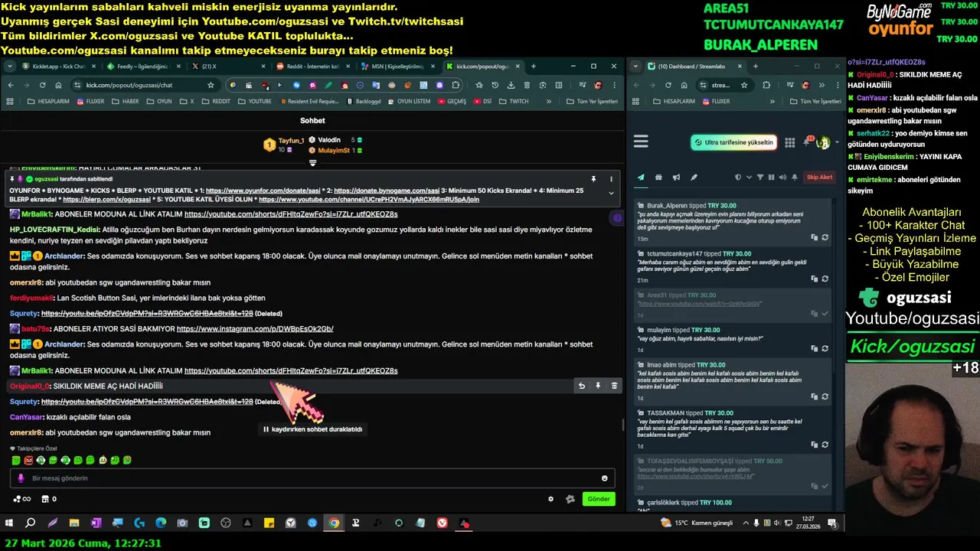
Task: Open the Kicklet.app browser tab
Action: click(57, 67)
